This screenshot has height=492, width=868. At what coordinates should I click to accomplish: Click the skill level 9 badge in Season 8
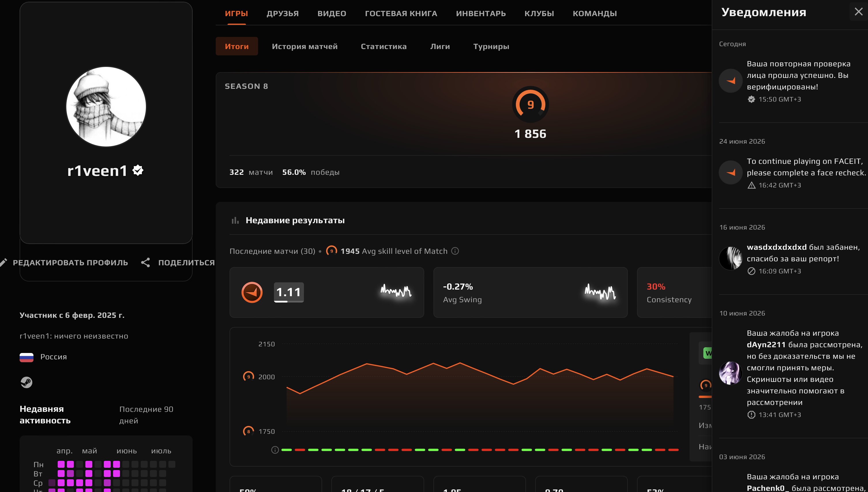pyautogui.click(x=530, y=104)
